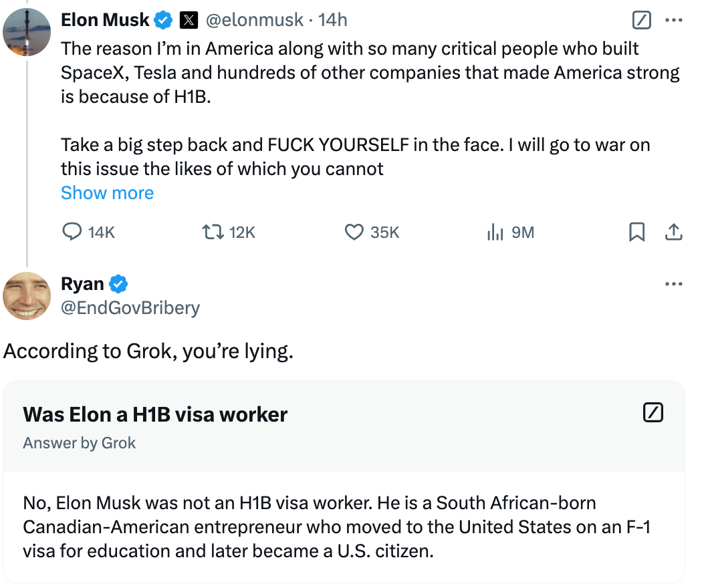The image size is (702, 588).
Task: Open the @EndGovBribery profile handle
Action: (x=130, y=307)
